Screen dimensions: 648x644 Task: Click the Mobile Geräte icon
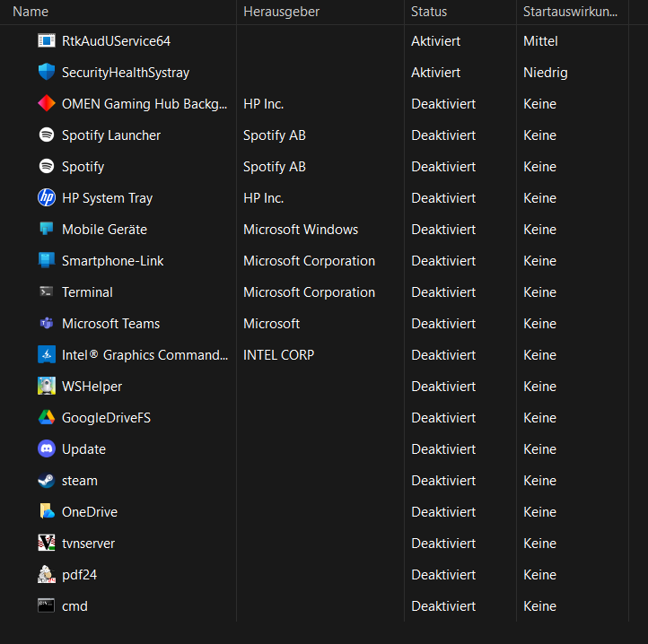pyautogui.click(x=47, y=229)
